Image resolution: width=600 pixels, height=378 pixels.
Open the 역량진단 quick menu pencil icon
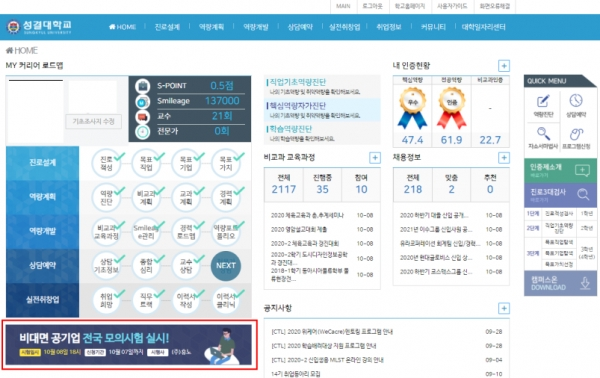543,101
